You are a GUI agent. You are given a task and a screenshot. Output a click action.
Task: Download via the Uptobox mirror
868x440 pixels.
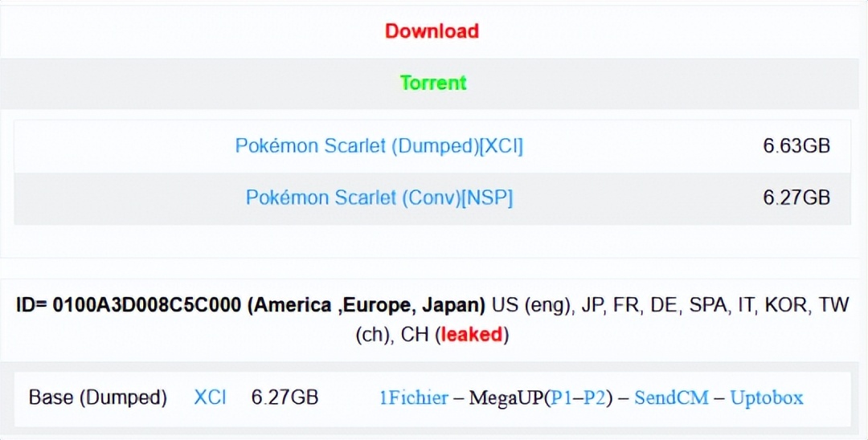point(766,397)
